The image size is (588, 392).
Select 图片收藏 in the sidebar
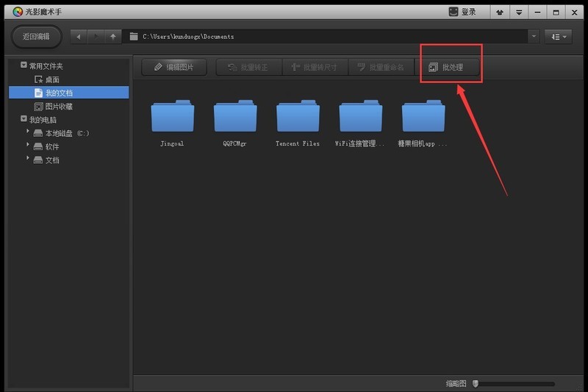58,106
